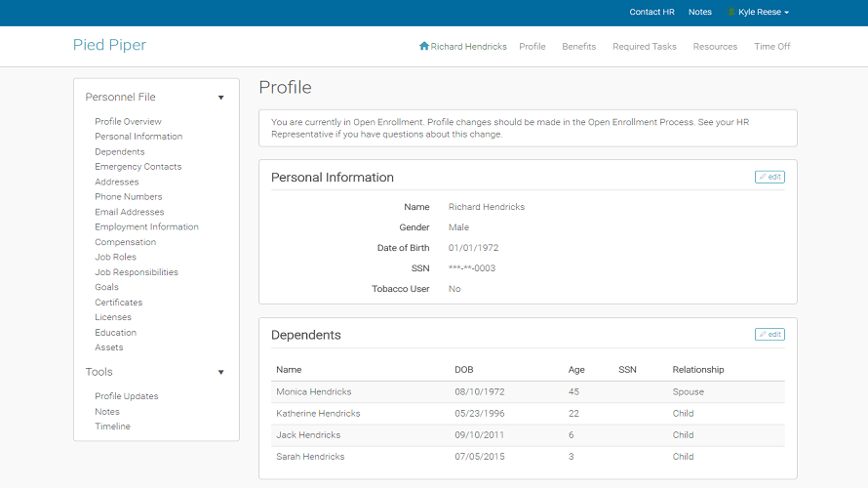868x488 pixels.
Task: Click the DOB 07/05/2015 cell
Action: (480, 457)
